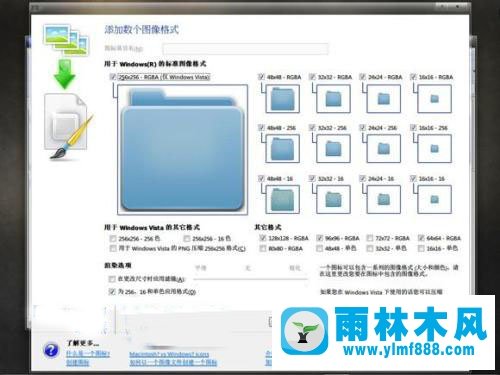
Task: Toggle the 96x96 - RGBA checkbox
Action: (x=320, y=238)
